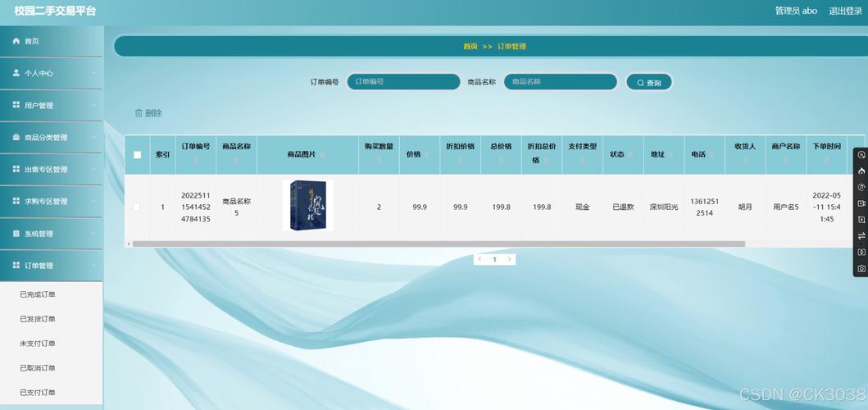This screenshot has height=410, width=868.
Task: Click the person icon beside 个人中心
Action: 16,73
